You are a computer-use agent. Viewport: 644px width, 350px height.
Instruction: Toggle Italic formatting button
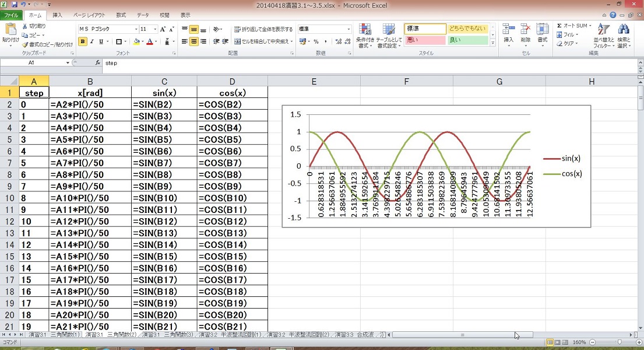click(92, 41)
